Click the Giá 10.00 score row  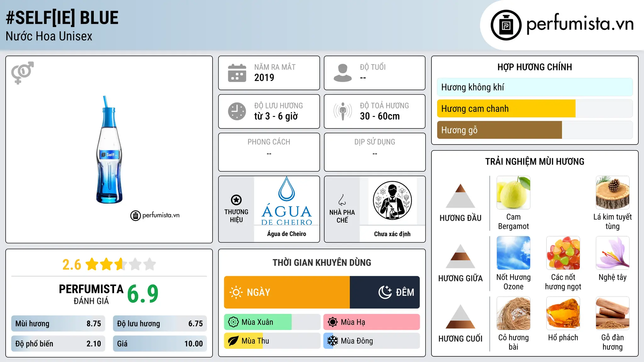[160, 344]
